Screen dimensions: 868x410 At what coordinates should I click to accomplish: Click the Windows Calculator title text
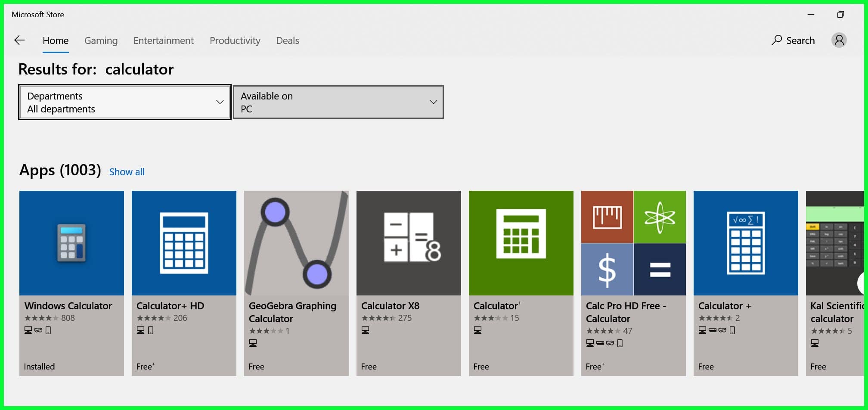68,306
